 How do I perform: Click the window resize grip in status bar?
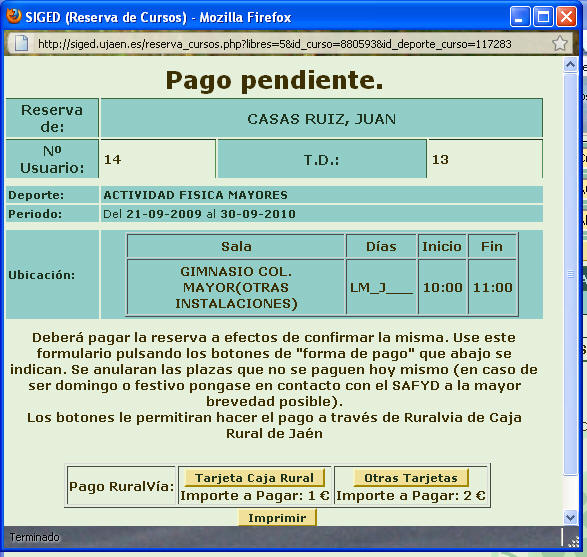tap(573, 542)
